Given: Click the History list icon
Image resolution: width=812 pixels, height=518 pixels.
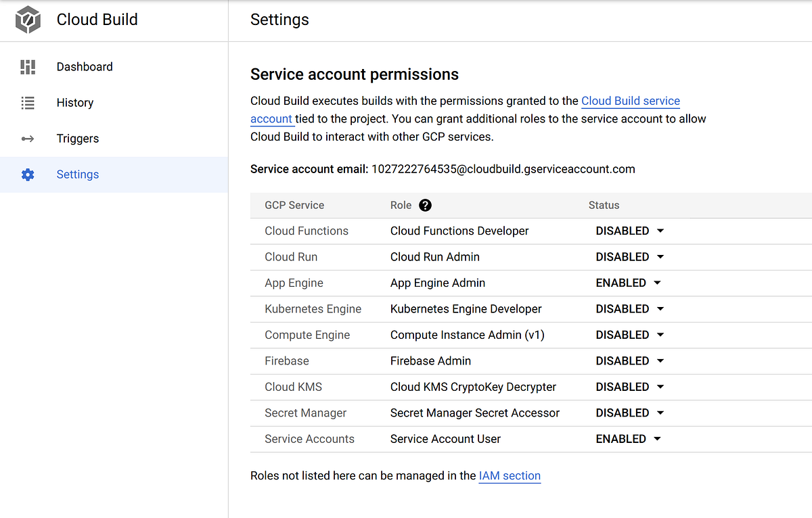Looking at the screenshot, I should tap(27, 103).
